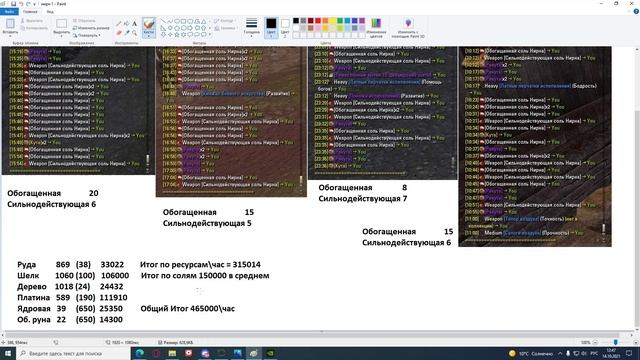Click the 'Платина 589 (190) 111910' row
640x360 pixels.
(72, 298)
